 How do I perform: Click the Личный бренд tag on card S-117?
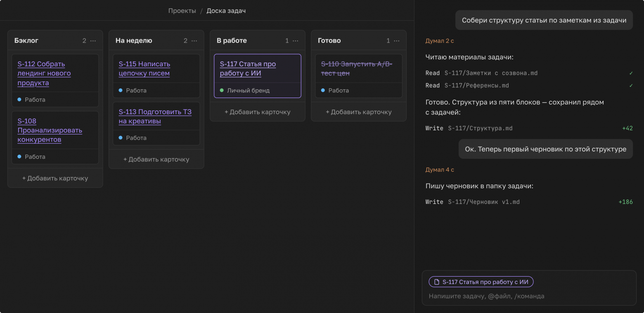click(x=245, y=91)
